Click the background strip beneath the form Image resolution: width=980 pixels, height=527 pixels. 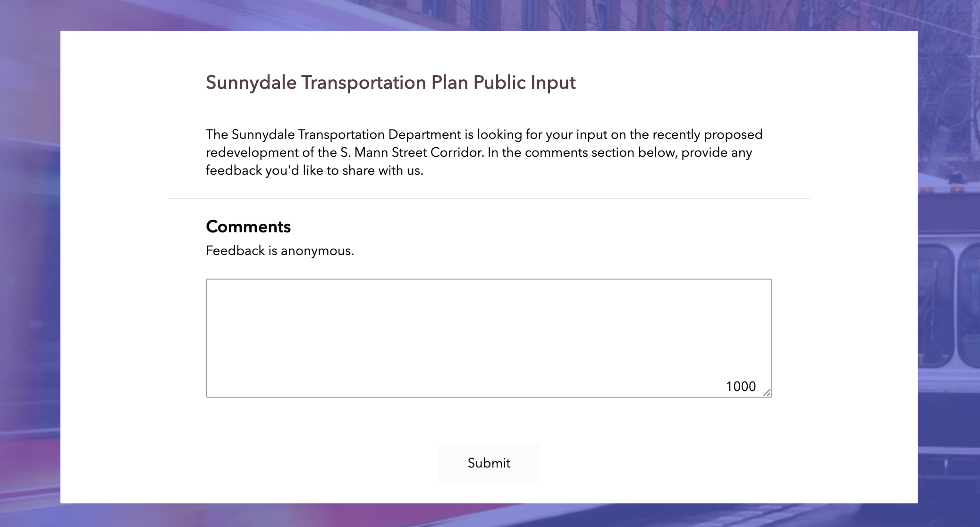pyautogui.click(x=489, y=516)
